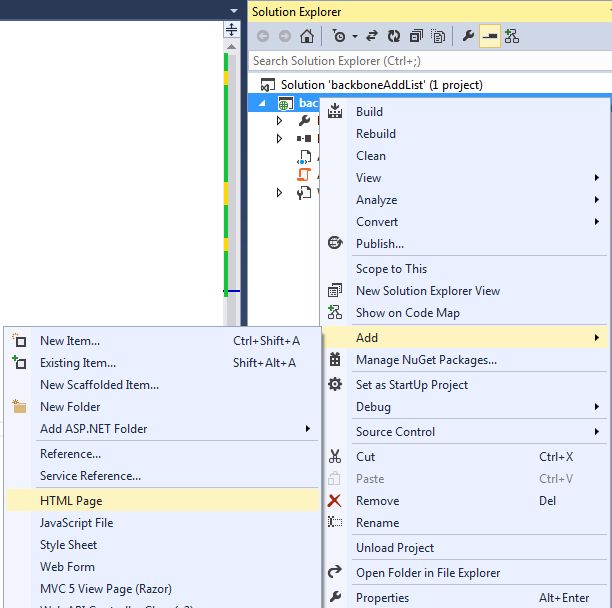Click Manage NuGet Packages...
Image resolution: width=612 pixels, height=608 pixels.
[464, 360]
